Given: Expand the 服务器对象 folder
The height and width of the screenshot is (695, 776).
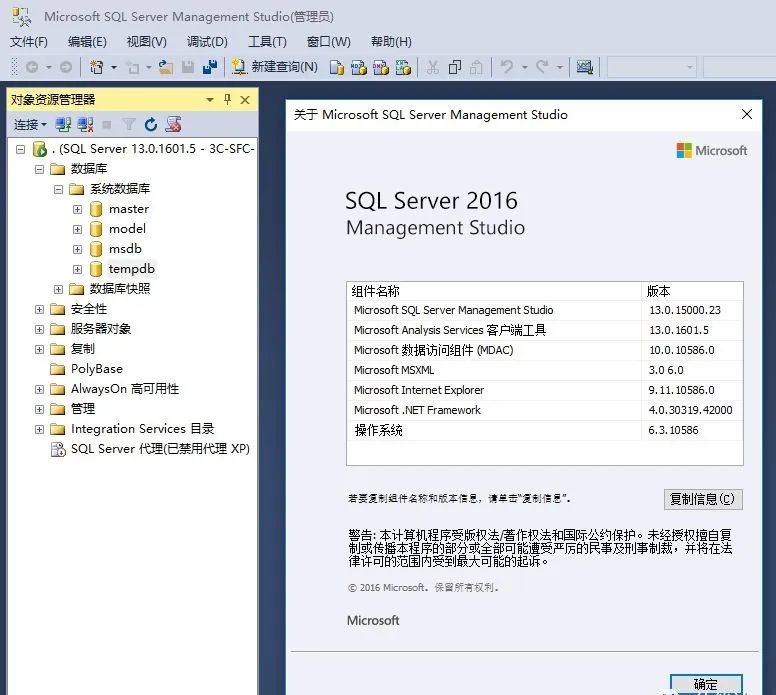Looking at the screenshot, I should click(x=40, y=329).
